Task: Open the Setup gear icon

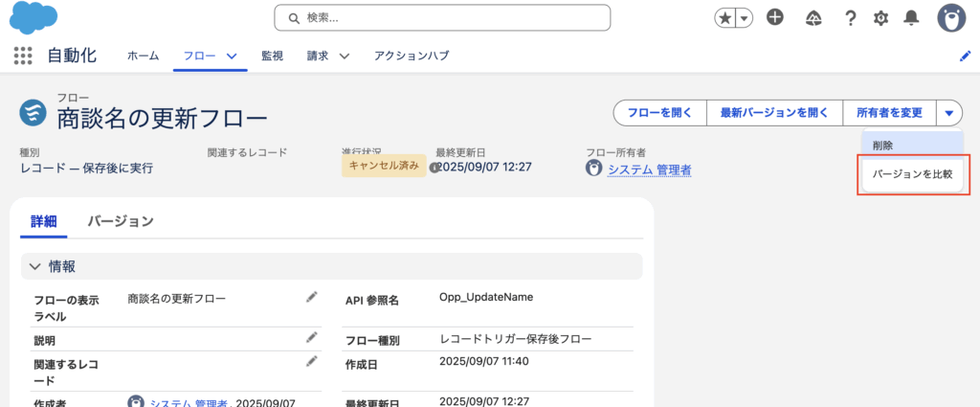Action: 880,18
